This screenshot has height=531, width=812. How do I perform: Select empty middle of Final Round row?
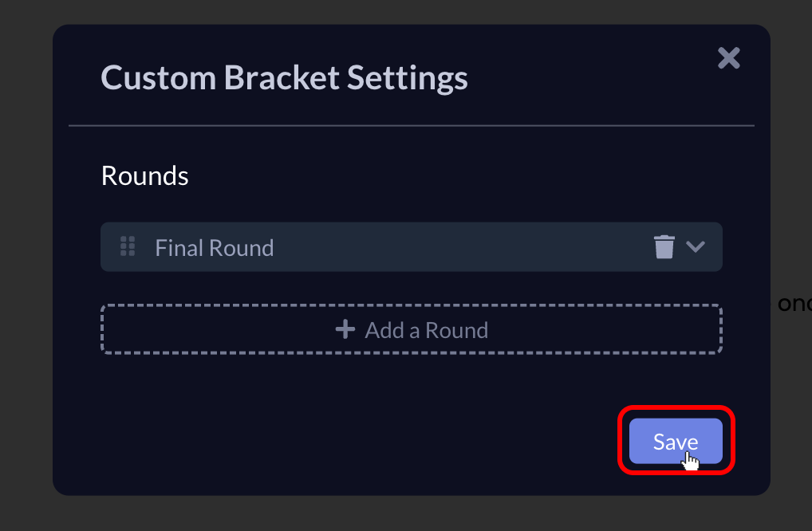tap(461, 247)
